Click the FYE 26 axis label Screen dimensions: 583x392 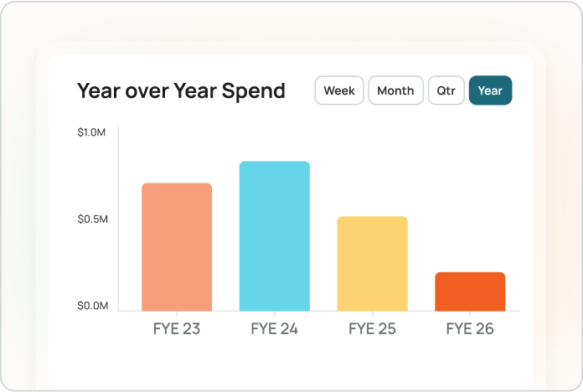[x=470, y=328]
